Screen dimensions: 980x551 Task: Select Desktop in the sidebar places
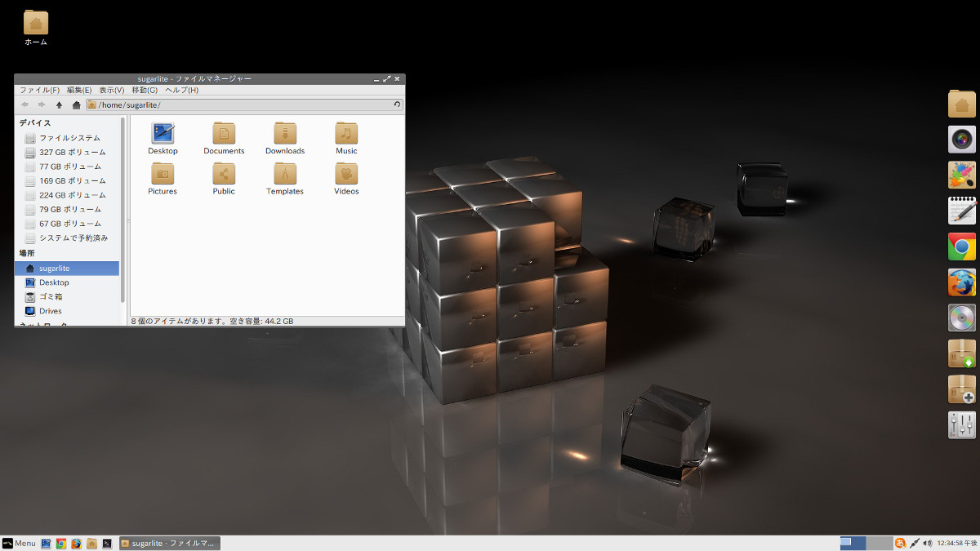[x=68, y=282]
